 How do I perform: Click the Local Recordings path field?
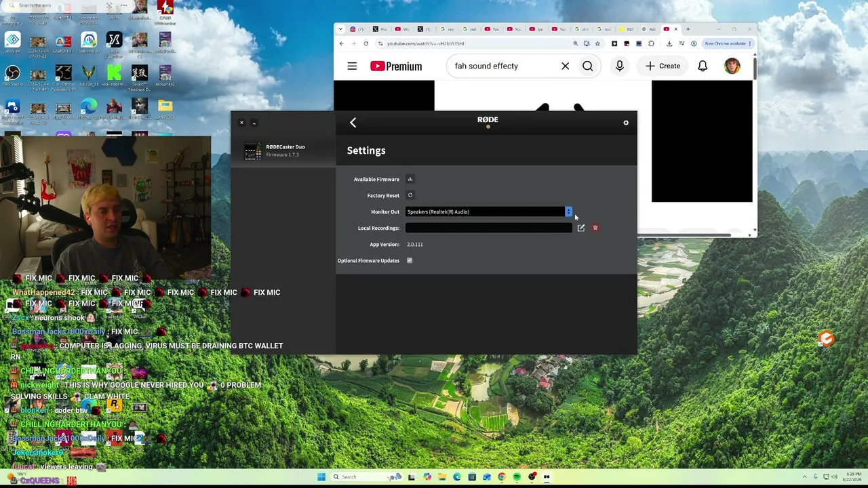click(488, 228)
